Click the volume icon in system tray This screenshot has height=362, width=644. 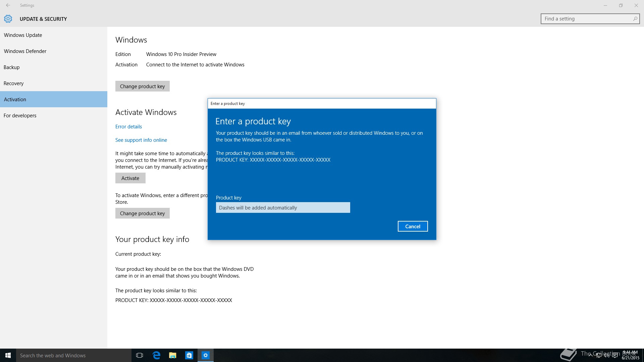click(607, 355)
